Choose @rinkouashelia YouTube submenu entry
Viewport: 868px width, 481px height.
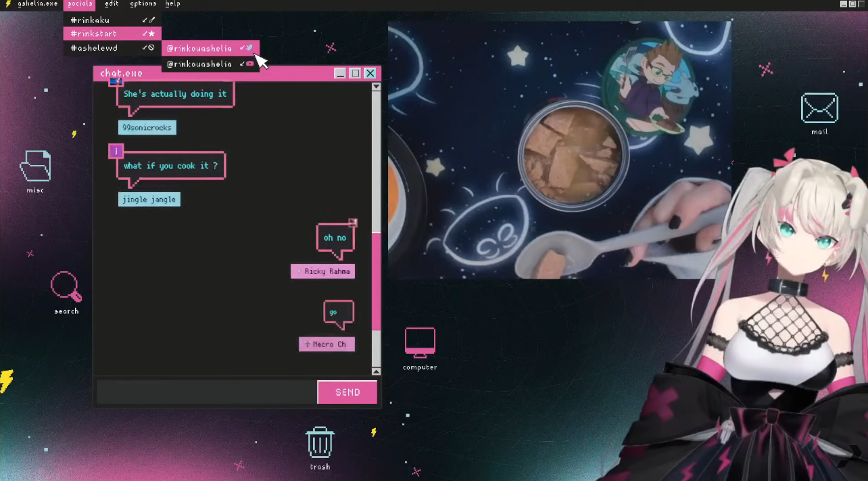(x=210, y=64)
